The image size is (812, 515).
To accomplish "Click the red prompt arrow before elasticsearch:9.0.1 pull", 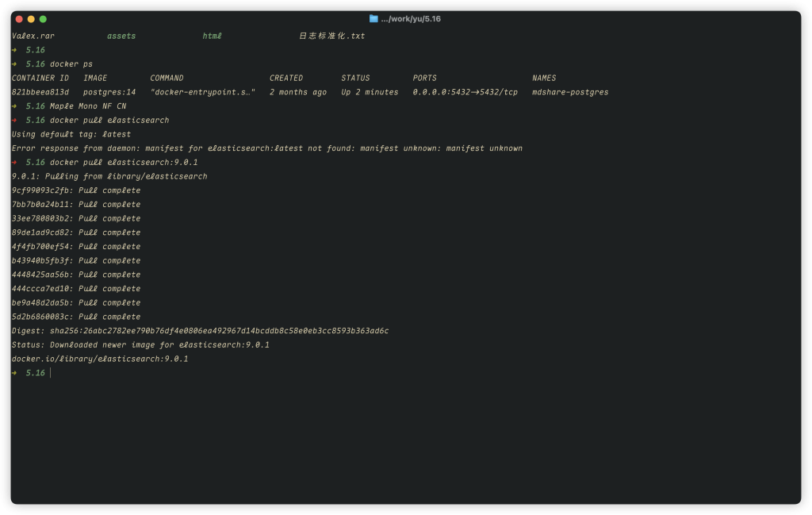I will pos(14,163).
